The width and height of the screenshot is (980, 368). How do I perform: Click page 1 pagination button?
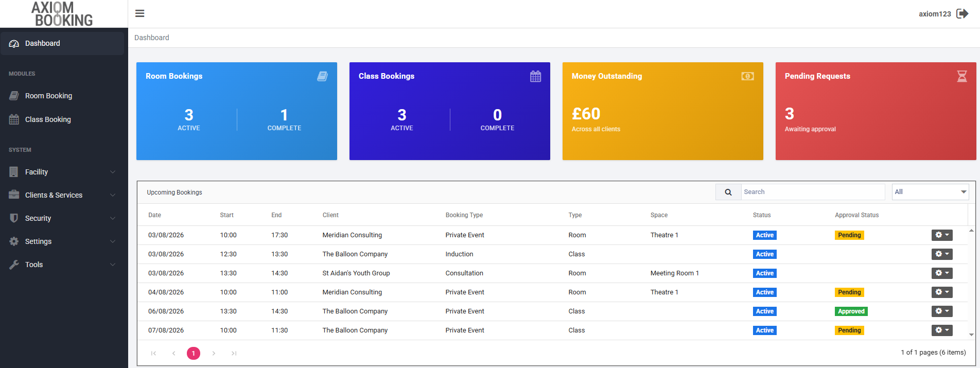coord(194,353)
